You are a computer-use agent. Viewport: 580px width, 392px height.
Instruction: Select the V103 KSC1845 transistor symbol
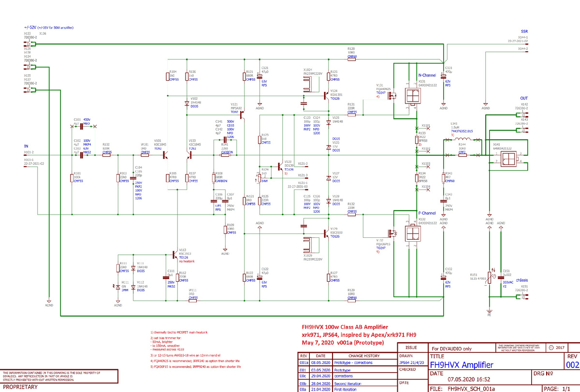[x=190, y=156]
